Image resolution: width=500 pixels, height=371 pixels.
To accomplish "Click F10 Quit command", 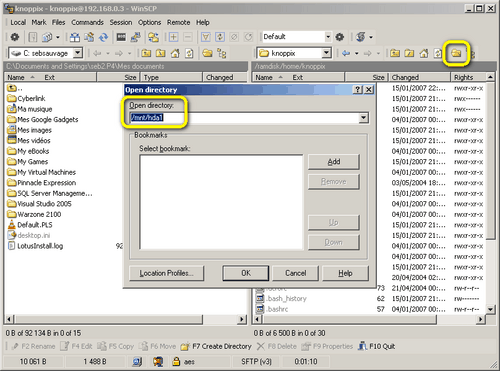I will click(377, 346).
